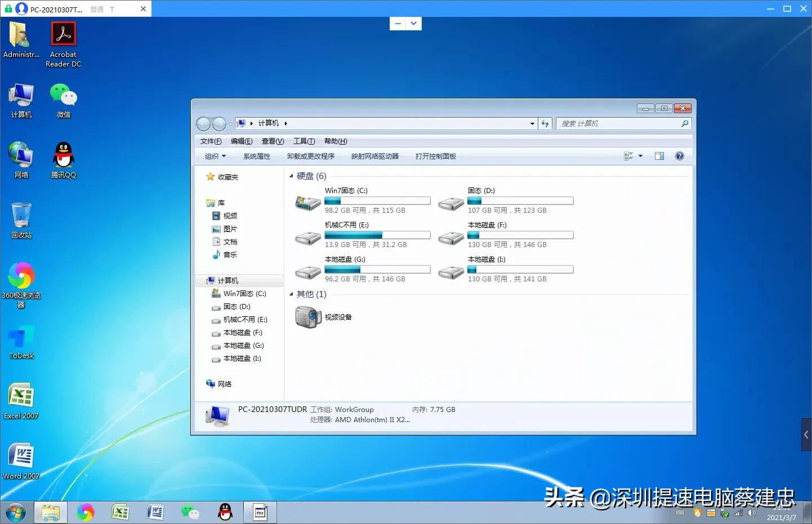Screen dimensions: 812x524
Task: Open the Windows Start button
Action: pyautogui.click(x=16, y=512)
